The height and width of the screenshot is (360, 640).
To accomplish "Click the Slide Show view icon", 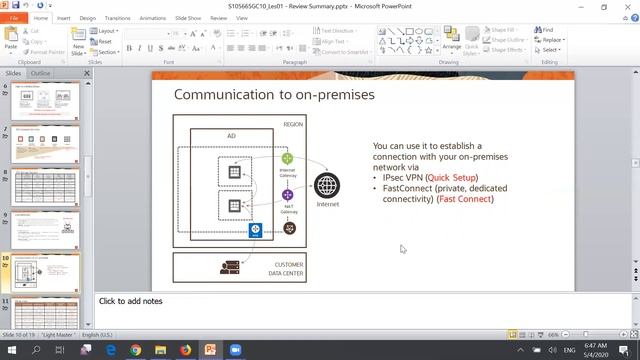I will 540,335.
